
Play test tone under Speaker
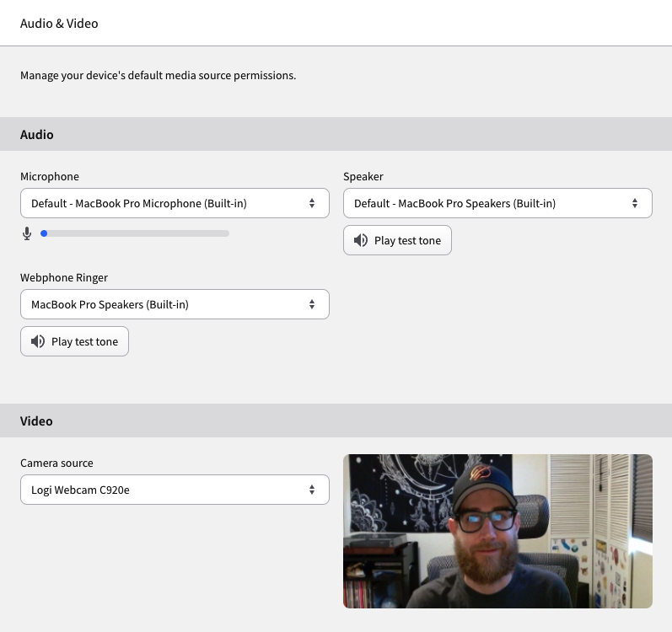pyautogui.click(x=397, y=240)
